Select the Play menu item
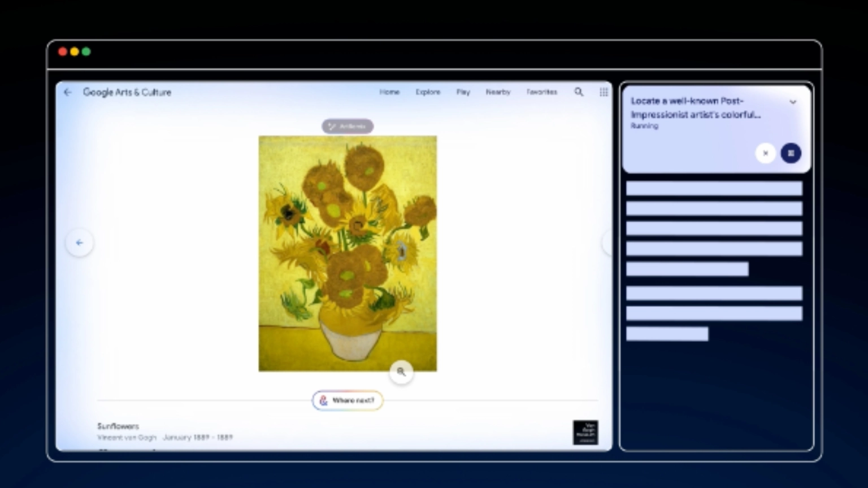868x488 pixels. (x=463, y=92)
